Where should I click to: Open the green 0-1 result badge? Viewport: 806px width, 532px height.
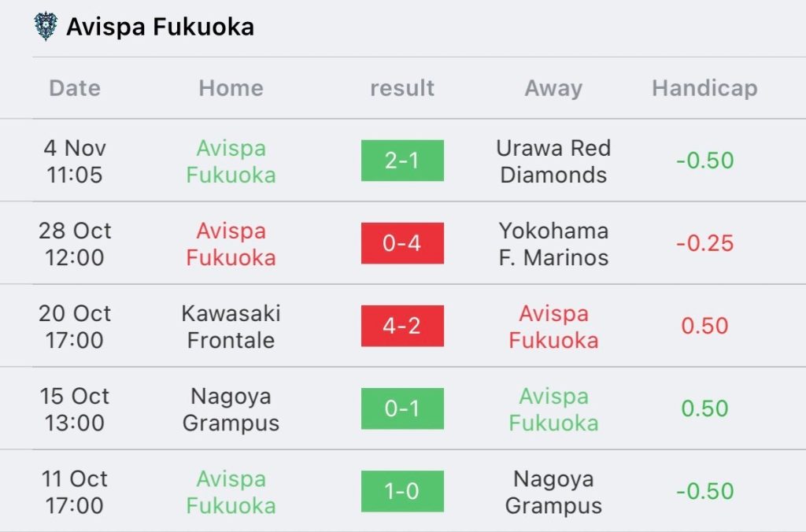pos(402,408)
